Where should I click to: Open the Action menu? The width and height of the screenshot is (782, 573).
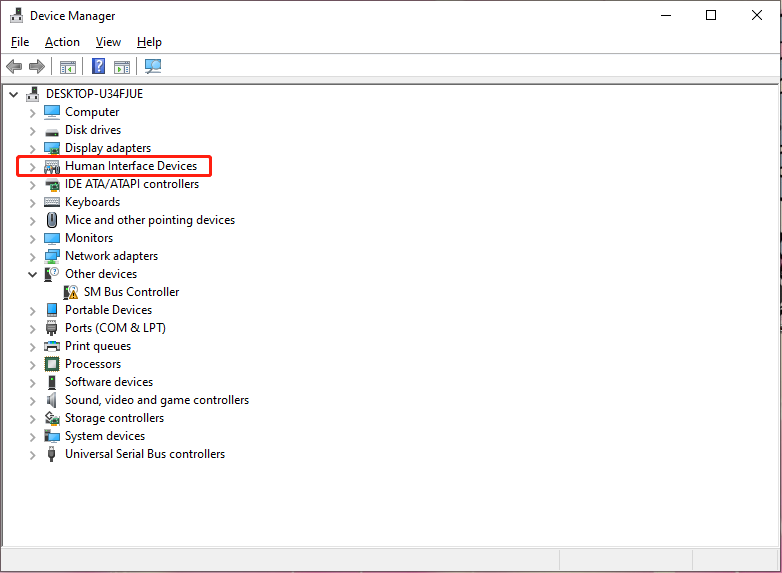62,42
